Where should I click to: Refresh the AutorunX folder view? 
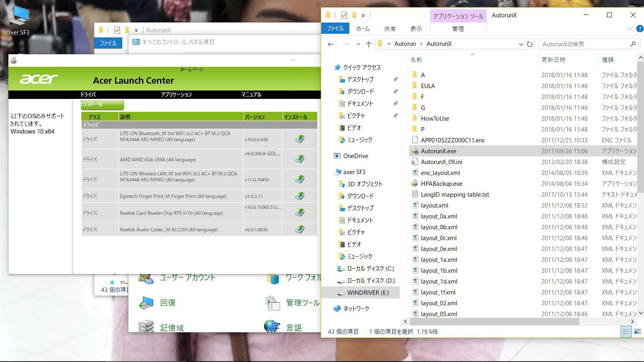(x=530, y=44)
